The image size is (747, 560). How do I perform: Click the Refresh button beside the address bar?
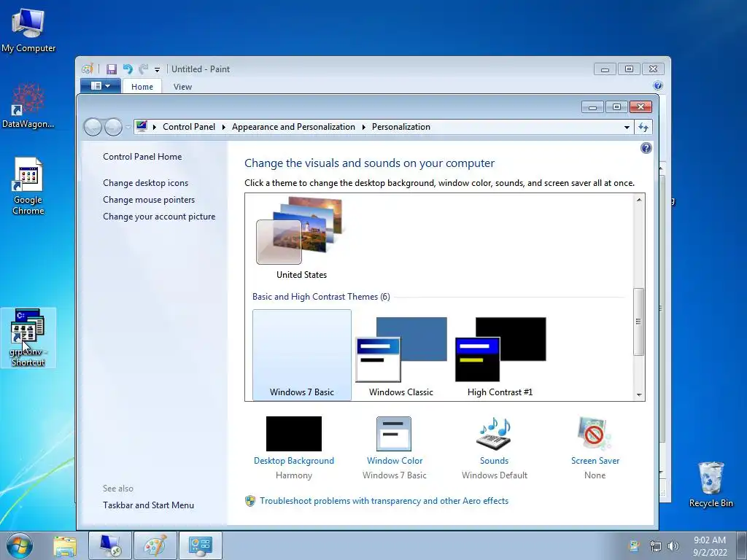click(x=643, y=127)
